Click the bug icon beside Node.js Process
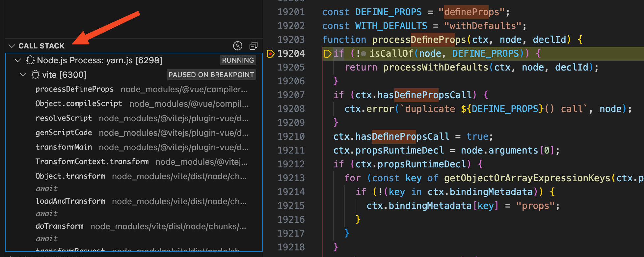This screenshot has height=257, width=644. [x=30, y=60]
